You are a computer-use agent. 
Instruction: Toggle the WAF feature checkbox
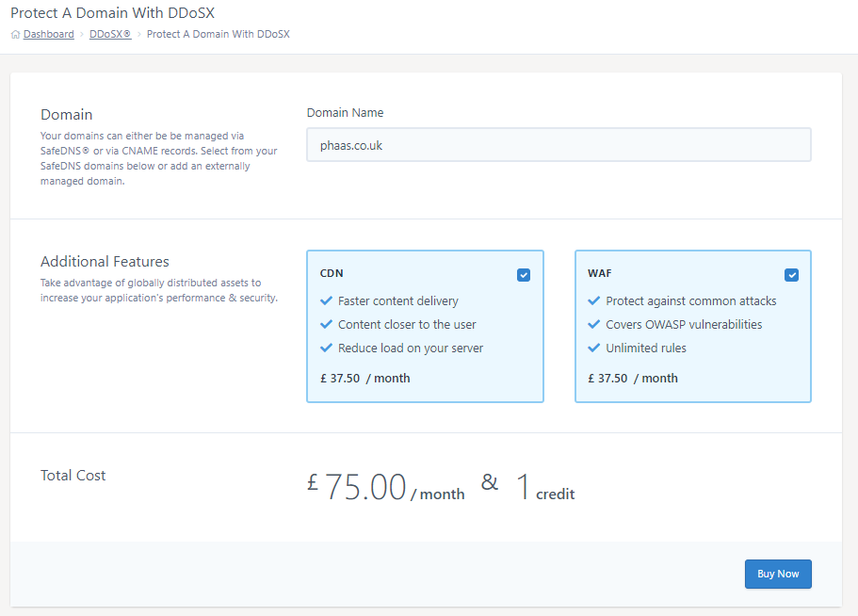(x=791, y=275)
